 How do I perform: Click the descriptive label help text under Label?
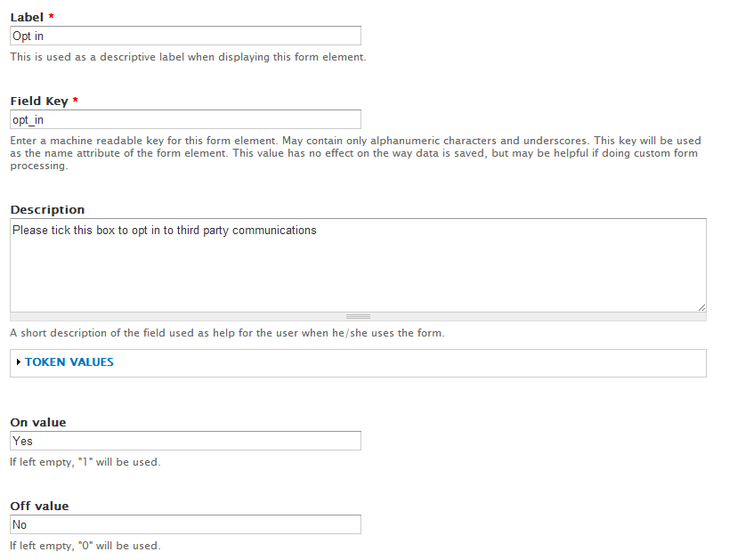[x=189, y=57]
